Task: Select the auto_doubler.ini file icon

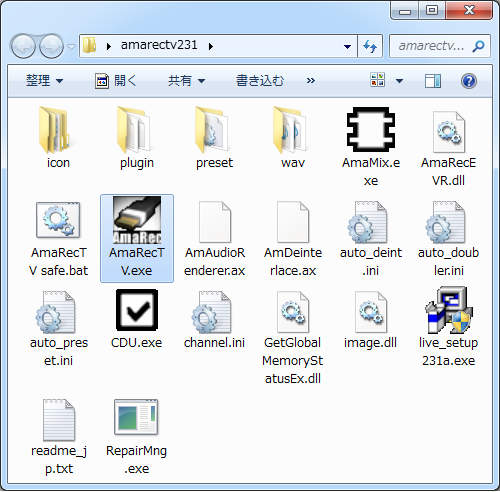Action: (445, 222)
